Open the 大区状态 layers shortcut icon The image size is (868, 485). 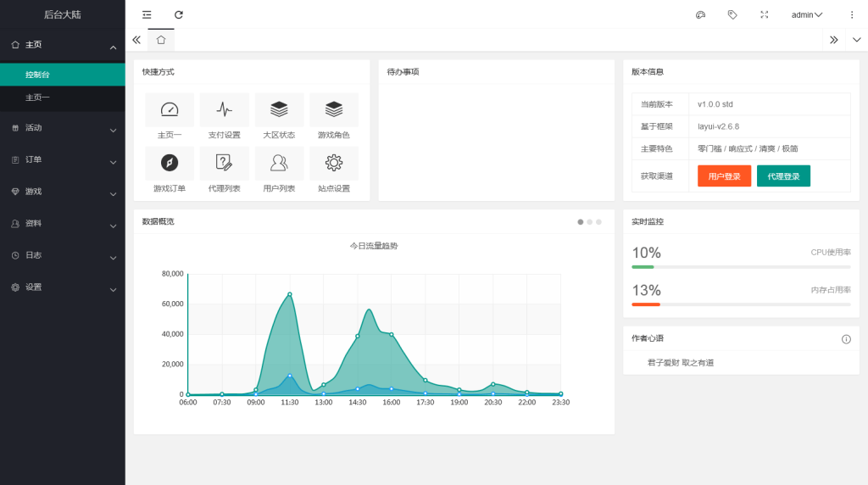(x=279, y=109)
